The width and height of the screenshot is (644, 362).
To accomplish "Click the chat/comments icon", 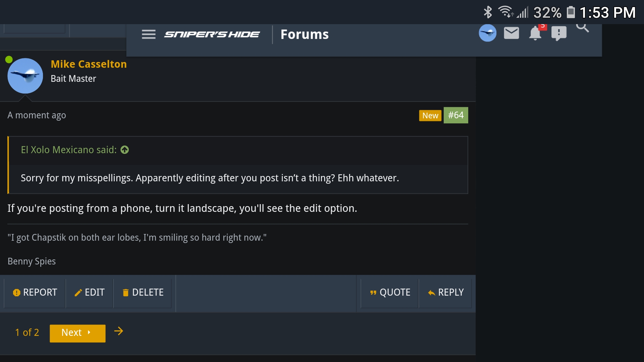I will (x=558, y=33).
